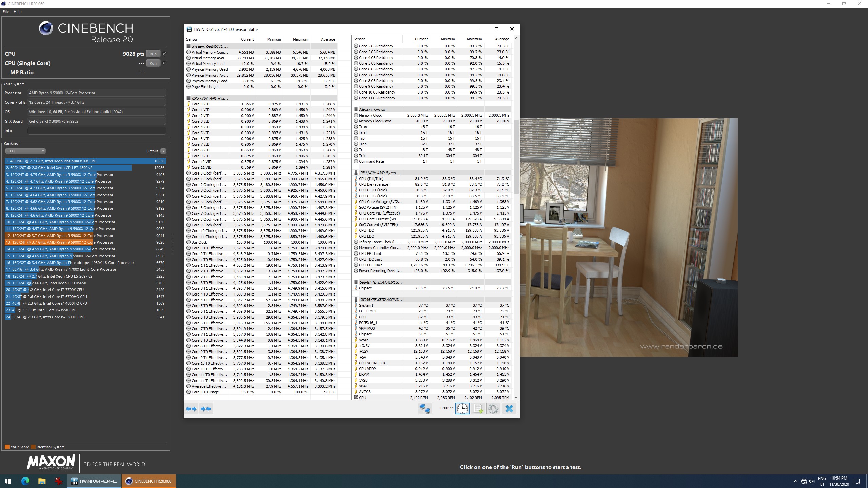Image resolution: width=868 pixels, height=488 pixels.
Task: Toggle CPU Single Core test checkbox
Action: pos(164,63)
